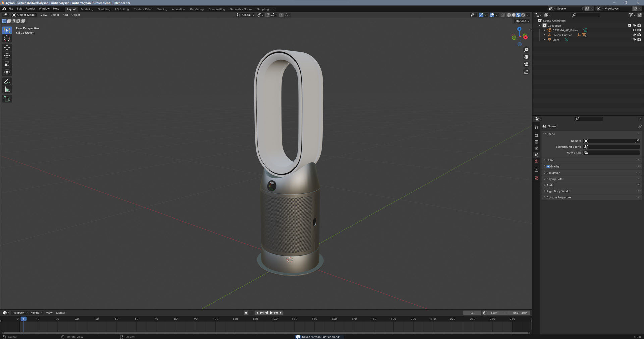Toggle snapping magnet
Screen dimensions: 644x339
pyautogui.click(x=267, y=15)
